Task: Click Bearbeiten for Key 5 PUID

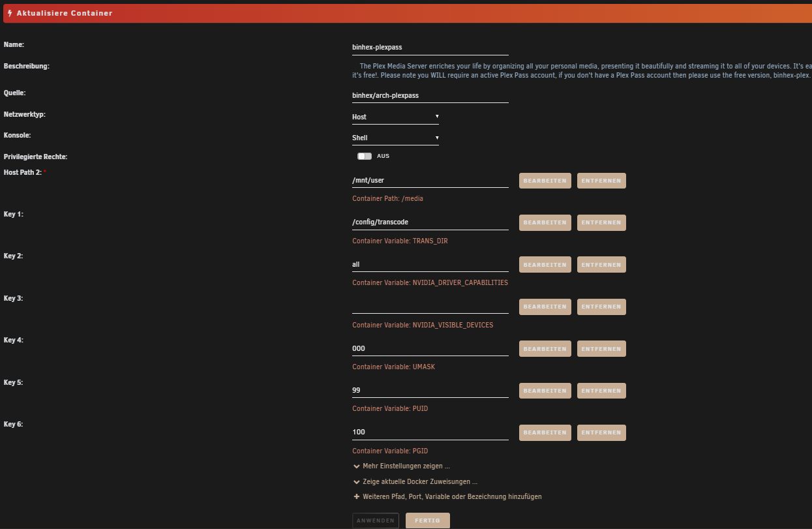Action: tap(545, 391)
